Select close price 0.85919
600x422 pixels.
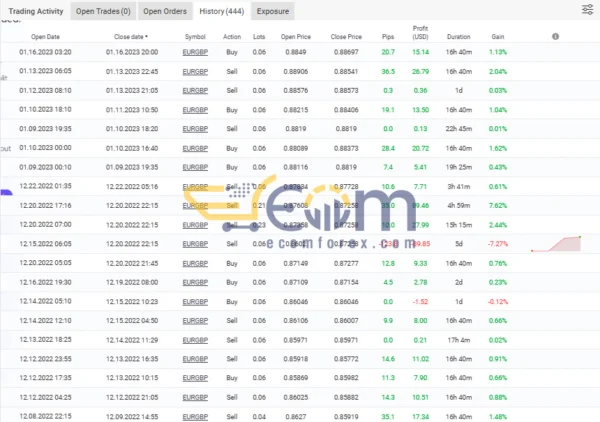(346, 416)
